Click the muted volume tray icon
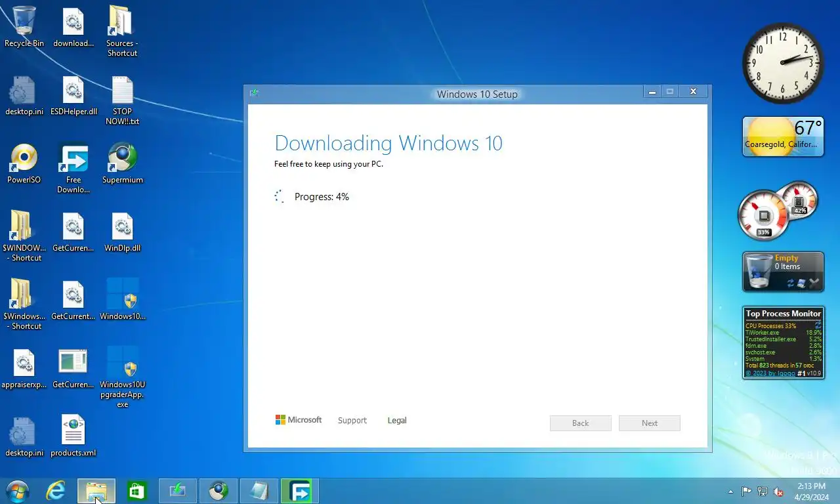This screenshot has height=504, width=840. [778, 492]
